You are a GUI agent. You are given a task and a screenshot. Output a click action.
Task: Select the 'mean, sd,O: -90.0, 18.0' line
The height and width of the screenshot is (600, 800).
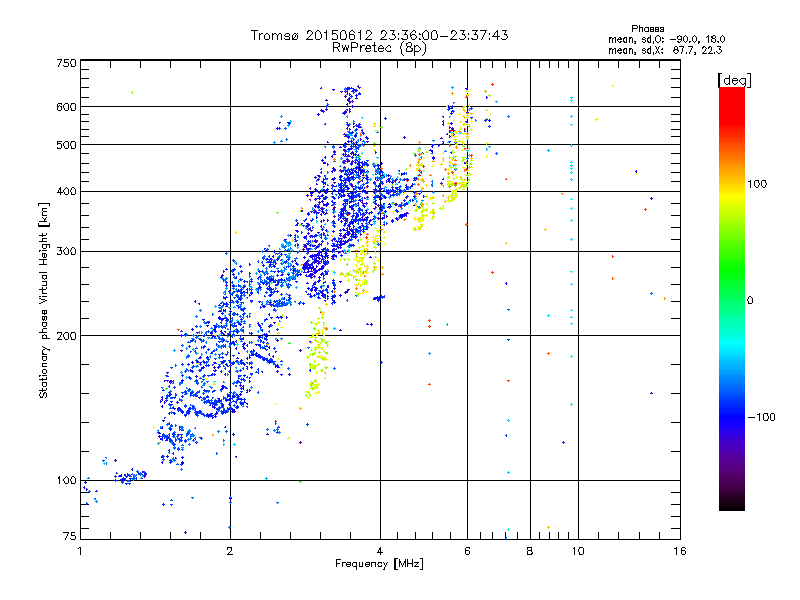tap(666, 39)
